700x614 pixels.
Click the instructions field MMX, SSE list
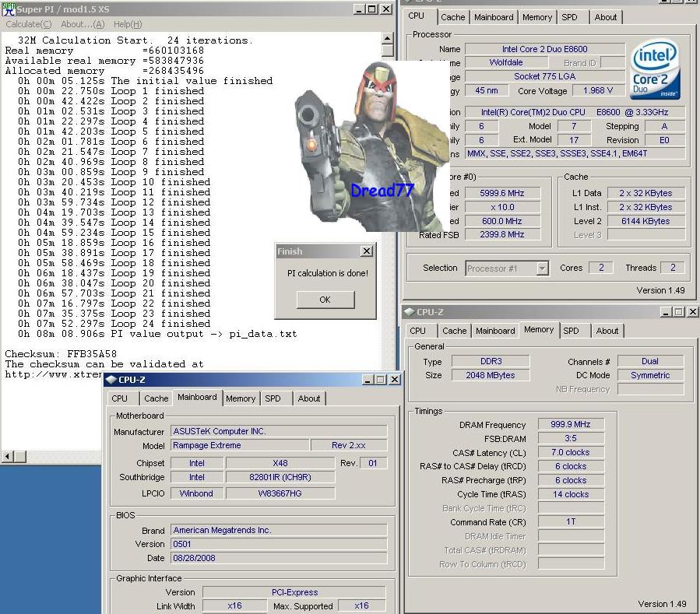575,153
